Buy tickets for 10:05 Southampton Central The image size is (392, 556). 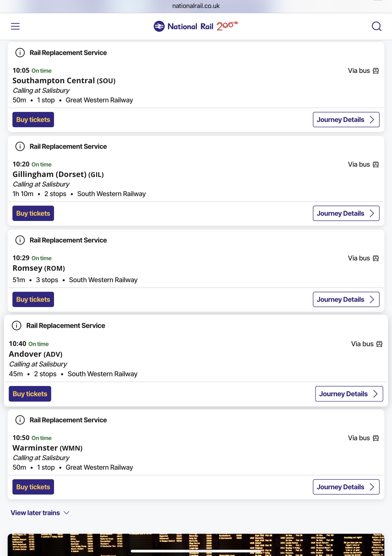point(33,120)
